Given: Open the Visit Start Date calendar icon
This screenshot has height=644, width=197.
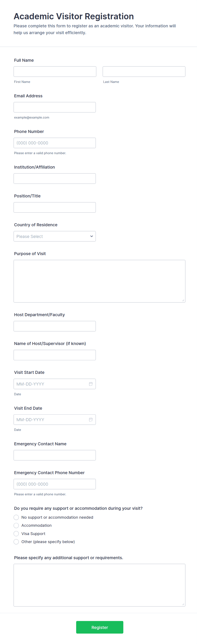Looking at the screenshot, I should 91,384.
